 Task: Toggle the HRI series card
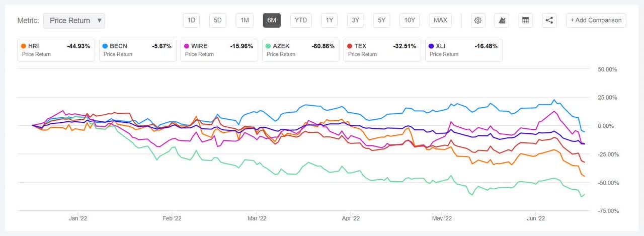coord(55,50)
